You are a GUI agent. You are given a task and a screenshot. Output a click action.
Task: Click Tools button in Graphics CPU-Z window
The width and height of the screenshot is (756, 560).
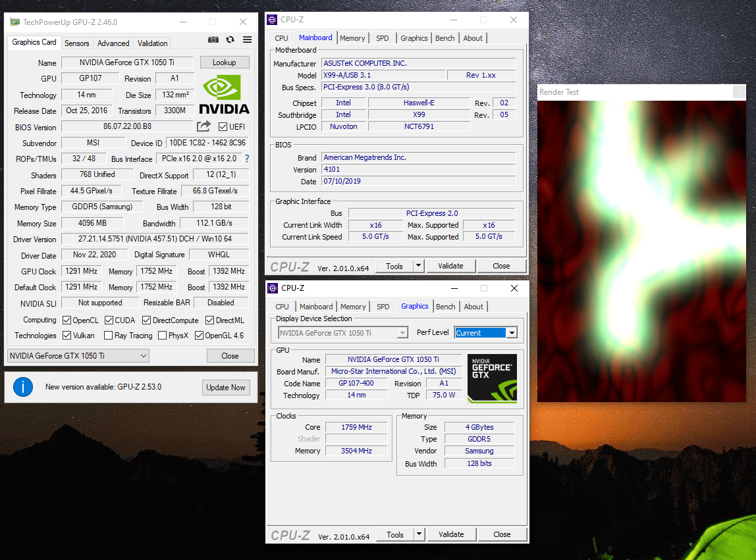pos(395,534)
